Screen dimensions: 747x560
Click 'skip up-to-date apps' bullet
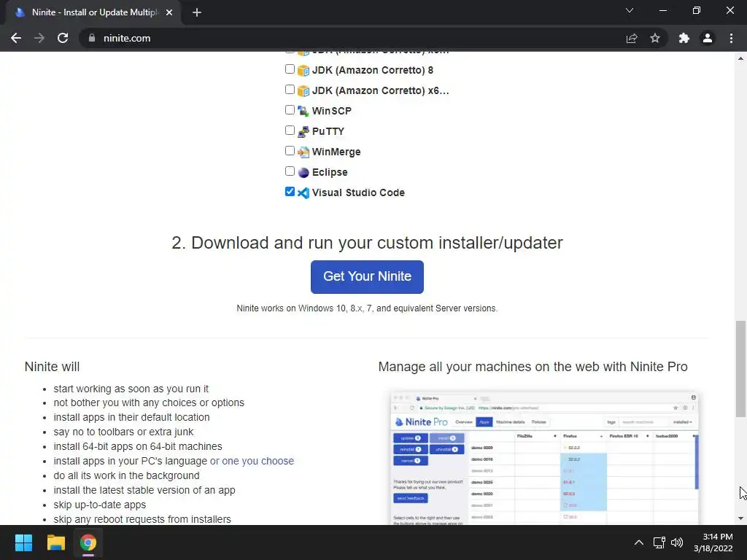click(x=99, y=505)
